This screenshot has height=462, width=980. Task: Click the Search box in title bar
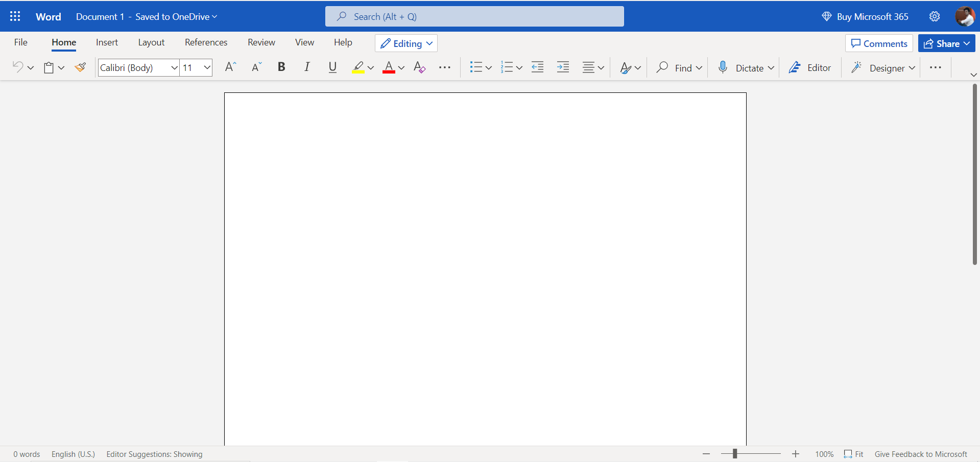pyautogui.click(x=474, y=16)
